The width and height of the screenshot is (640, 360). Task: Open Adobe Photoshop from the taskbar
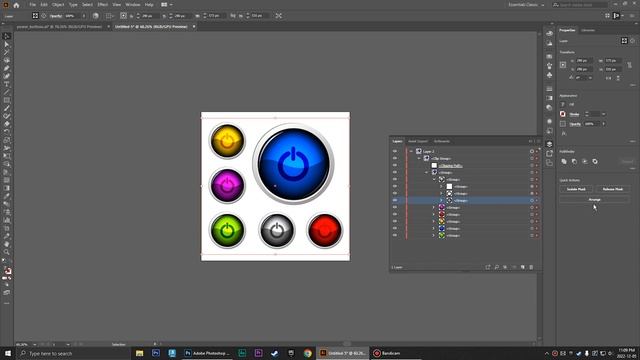207,353
